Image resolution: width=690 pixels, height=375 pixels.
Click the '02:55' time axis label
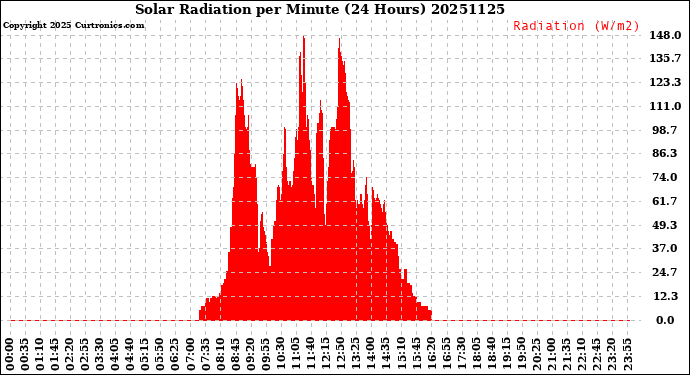[85, 355]
